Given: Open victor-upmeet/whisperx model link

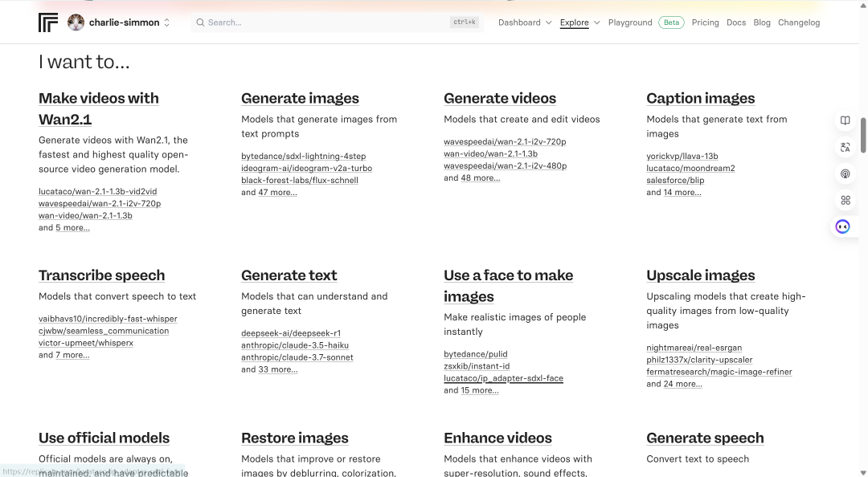Looking at the screenshot, I should (86, 343).
